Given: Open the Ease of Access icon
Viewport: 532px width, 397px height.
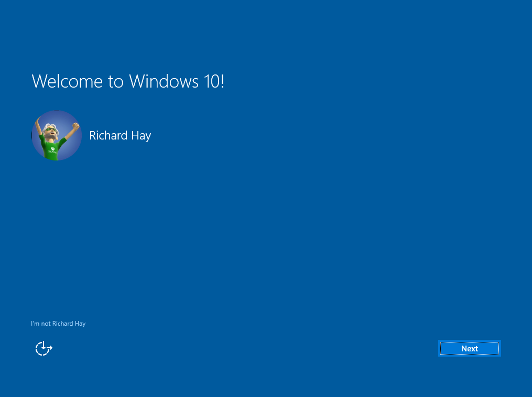Looking at the screenshot, I should coord(44,348).
